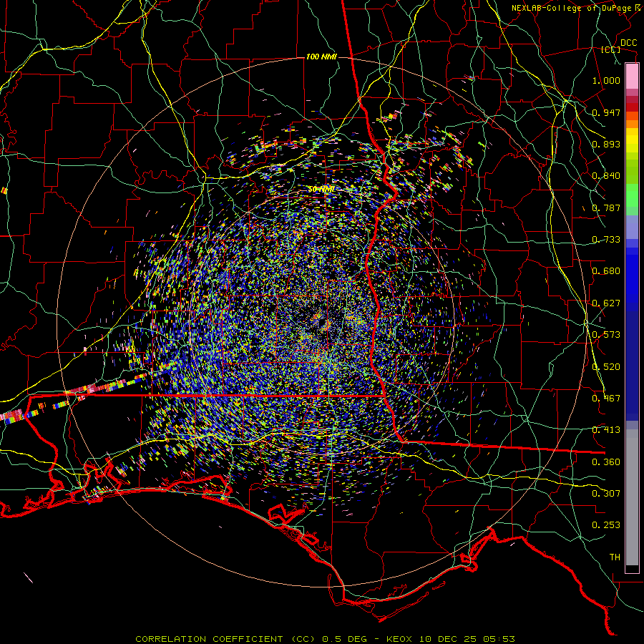Click the 0.787 color scale value

coord(606,208)
